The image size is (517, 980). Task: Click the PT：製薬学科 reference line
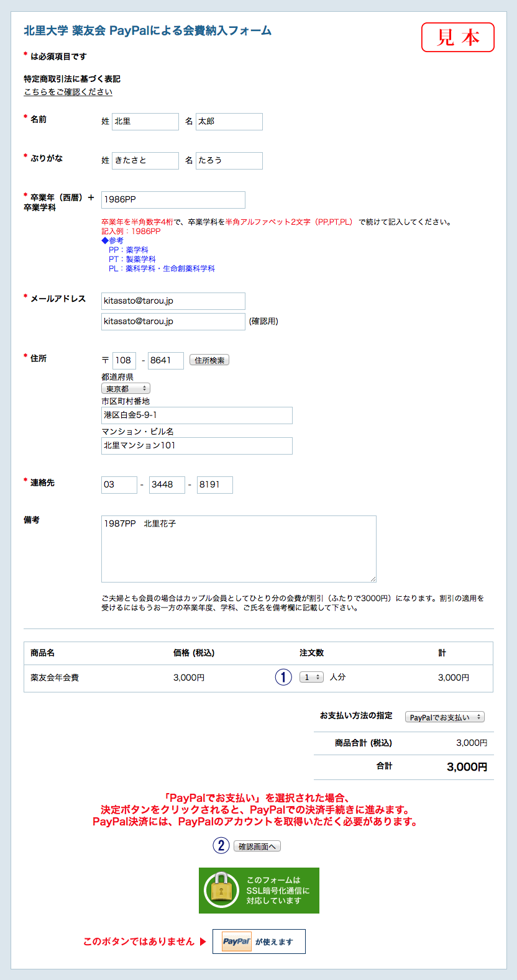point(132,259)
